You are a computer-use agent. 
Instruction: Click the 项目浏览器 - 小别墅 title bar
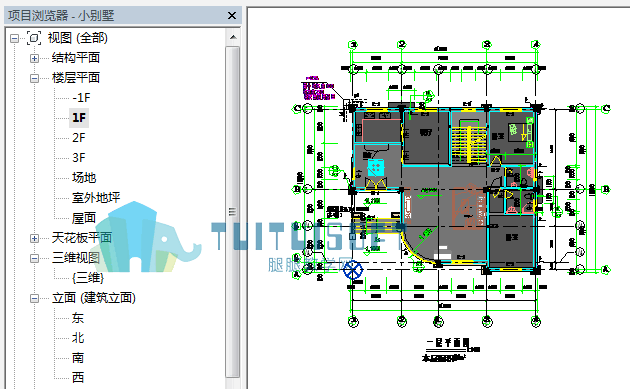[x=123, y=15]
